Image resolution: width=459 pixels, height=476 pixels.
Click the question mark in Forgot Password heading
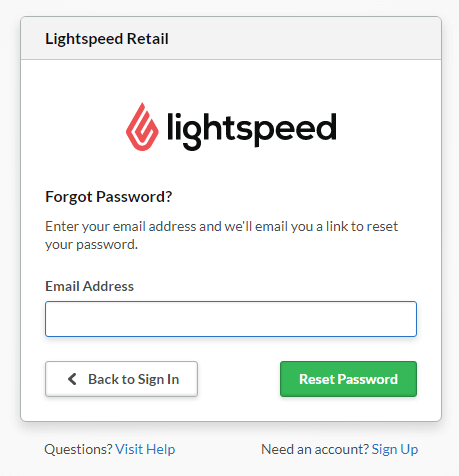169,196
